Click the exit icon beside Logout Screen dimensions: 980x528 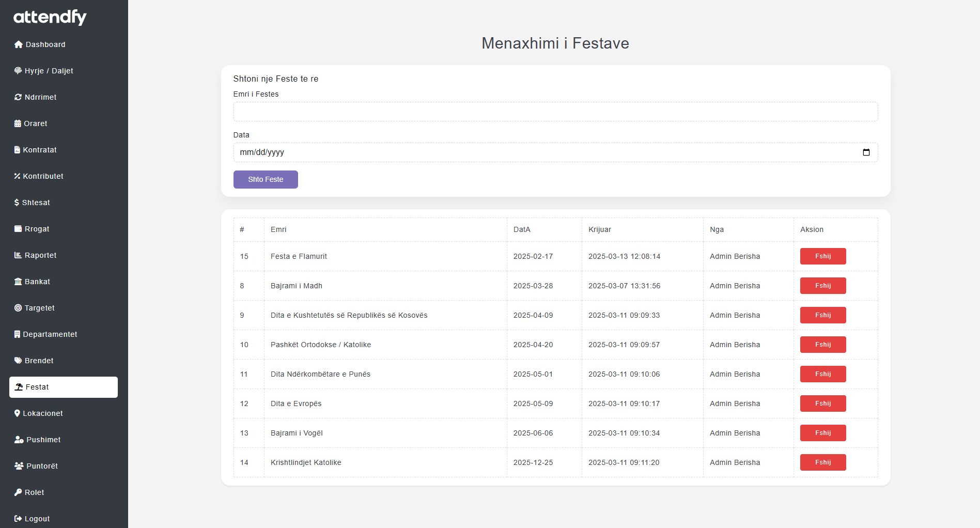click(18, 519)
